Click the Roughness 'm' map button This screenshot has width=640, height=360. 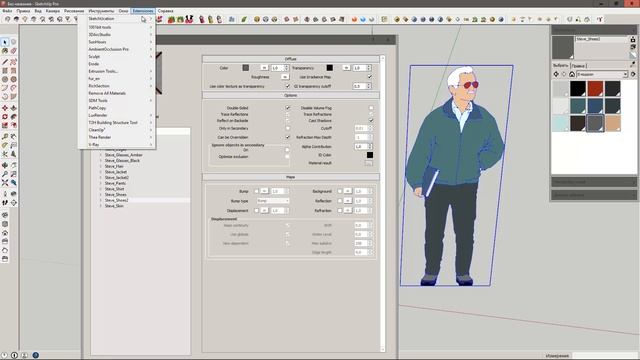284,77
